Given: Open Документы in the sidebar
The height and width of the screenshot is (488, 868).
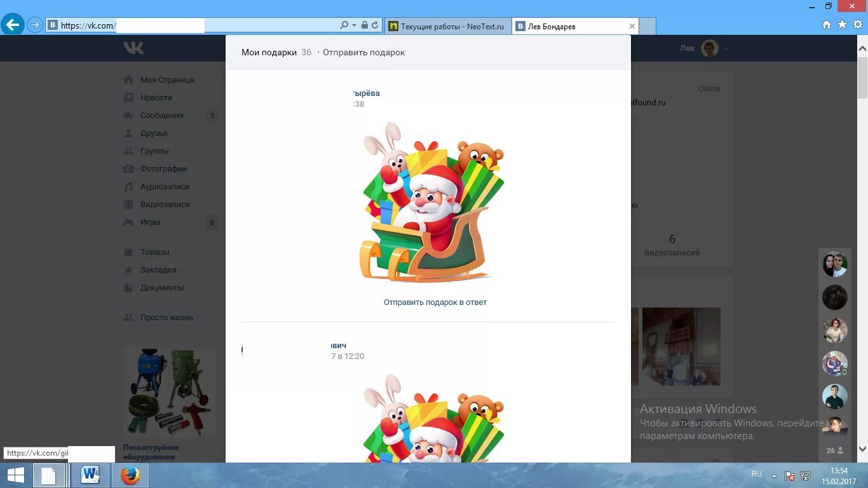Looking at the screenshot, I should click(162, 287).
